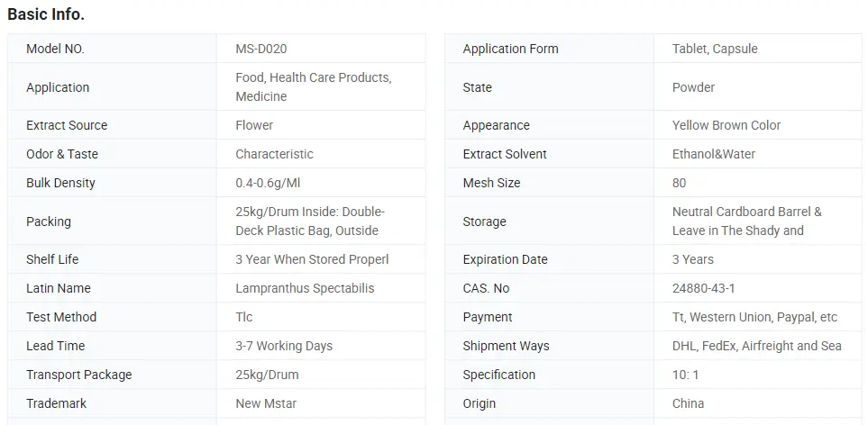This screenshot has height=425, width=868.
Task: Click the Storage description text
Action: click(x=746, y=222)
